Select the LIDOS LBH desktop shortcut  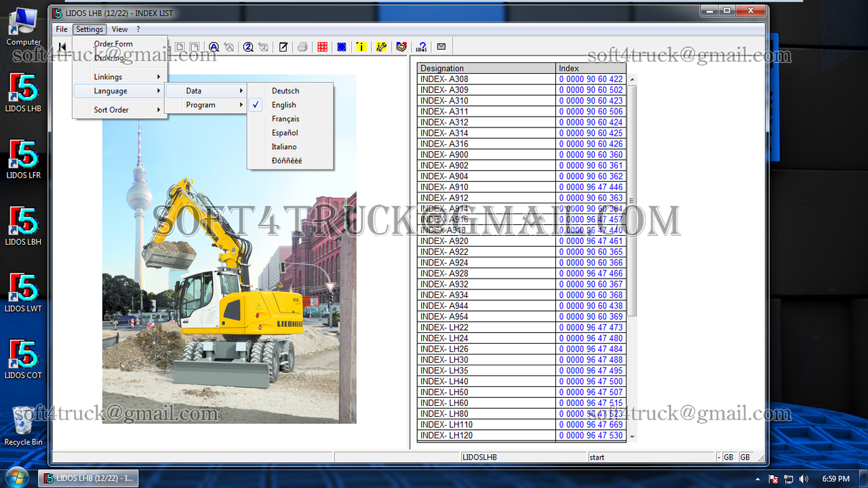click(x=24, y=226)
